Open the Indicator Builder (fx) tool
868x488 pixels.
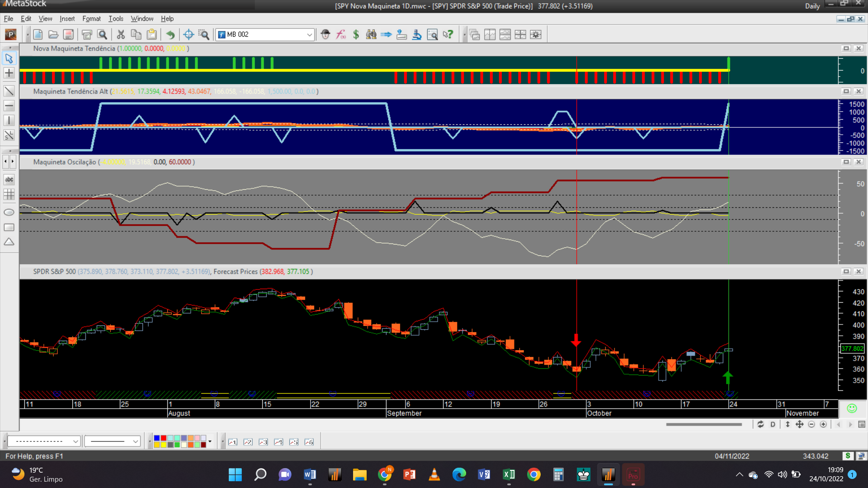[x=341, y=34]
